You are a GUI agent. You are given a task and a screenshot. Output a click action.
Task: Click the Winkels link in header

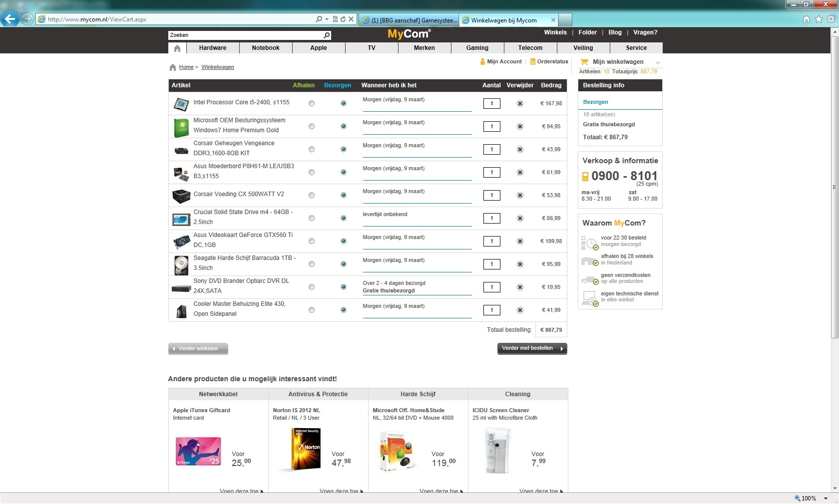click(555, 32)
